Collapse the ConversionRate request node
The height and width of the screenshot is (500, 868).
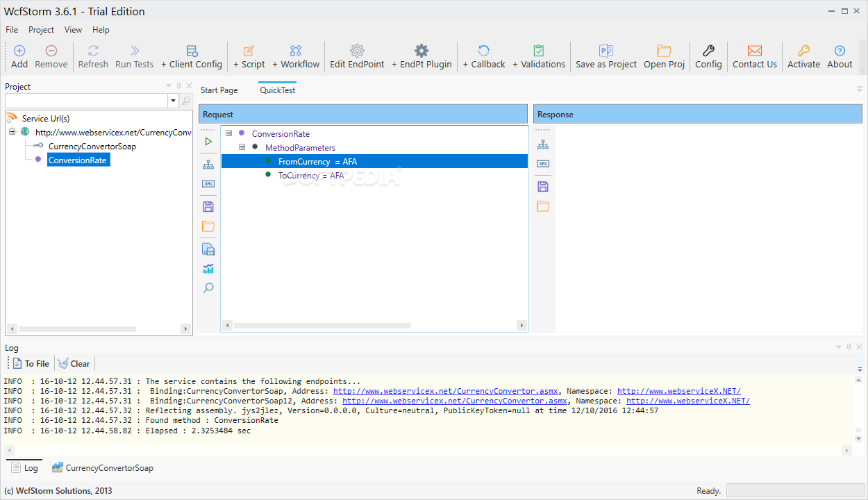pyautogui.click(x=228, y=133)
